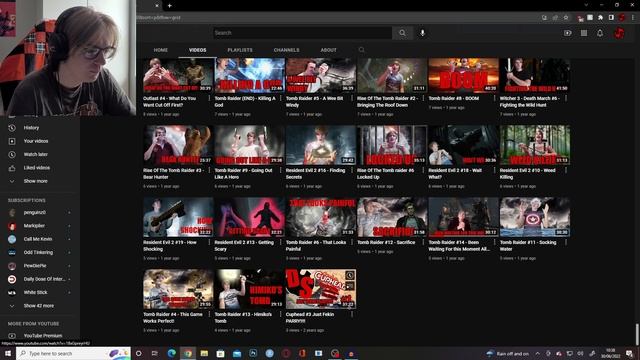Open title Tomb Raider (END) - Killing A God
The width and height of the screenshot is (640, 360).
click(245, 102)
